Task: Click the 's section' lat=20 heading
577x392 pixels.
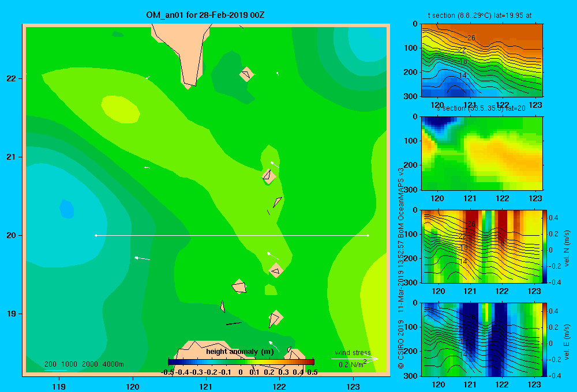Action: tap(481, 108)
